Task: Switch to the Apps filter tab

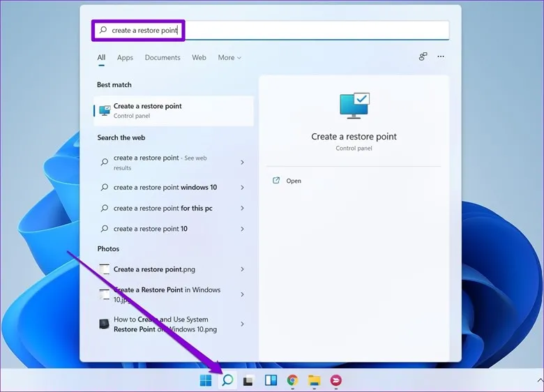Action: coord(125,58)
